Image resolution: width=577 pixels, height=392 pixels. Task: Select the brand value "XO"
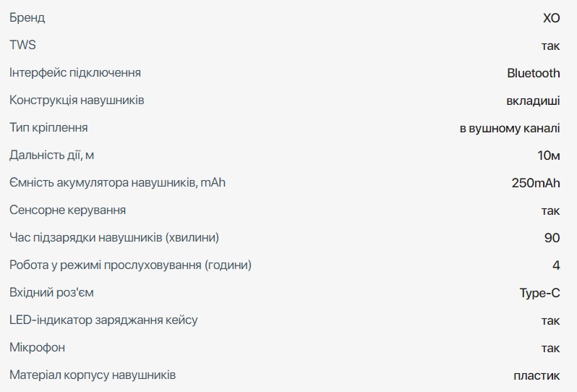tap(551, 17)
